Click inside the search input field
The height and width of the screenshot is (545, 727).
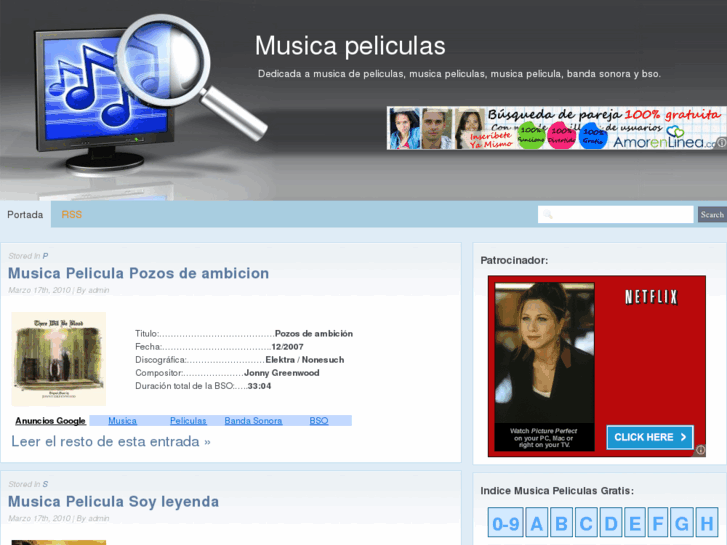(x=615, y=214)
